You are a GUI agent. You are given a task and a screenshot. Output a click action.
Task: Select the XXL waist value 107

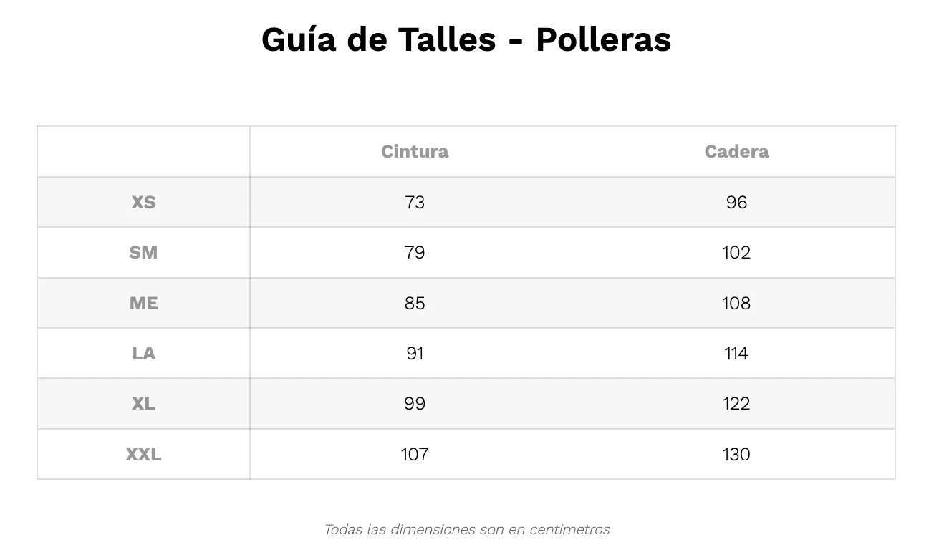(415, 455)
